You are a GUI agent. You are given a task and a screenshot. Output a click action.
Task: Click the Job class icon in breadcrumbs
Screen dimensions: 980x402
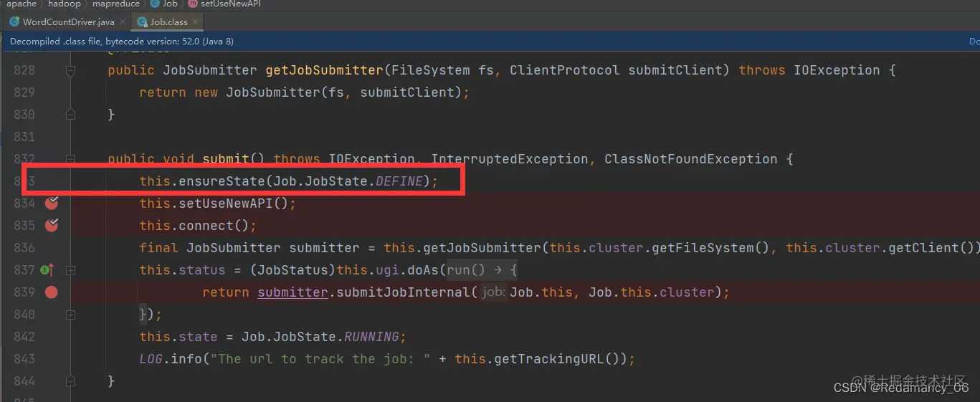pyautogui.click(x=155, y=4)
